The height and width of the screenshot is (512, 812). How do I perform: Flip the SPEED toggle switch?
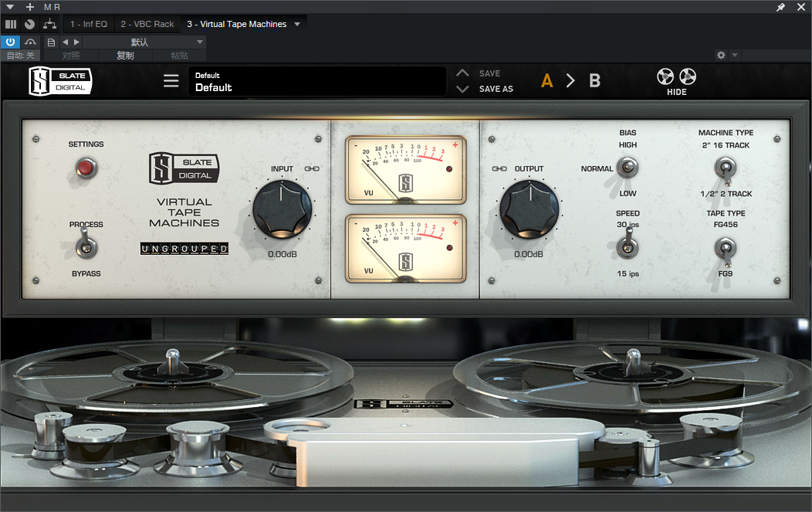click(x=627, y=245)
